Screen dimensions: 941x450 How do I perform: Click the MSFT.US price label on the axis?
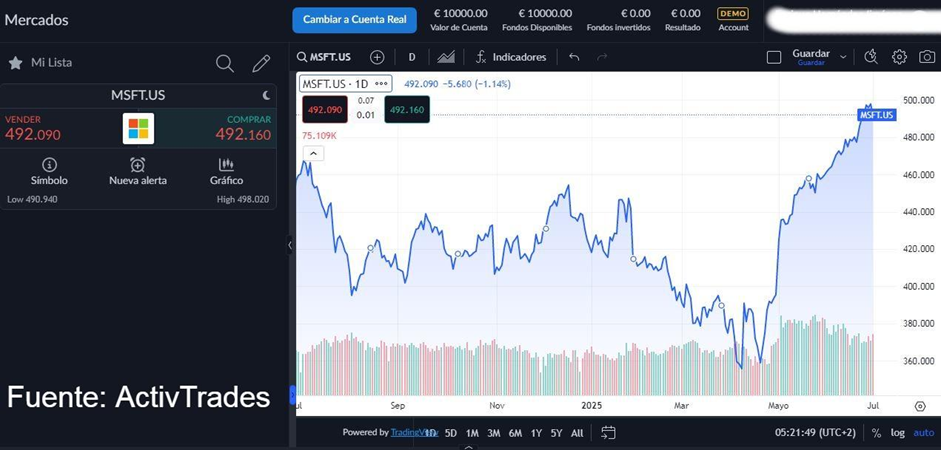coord(877,115)
